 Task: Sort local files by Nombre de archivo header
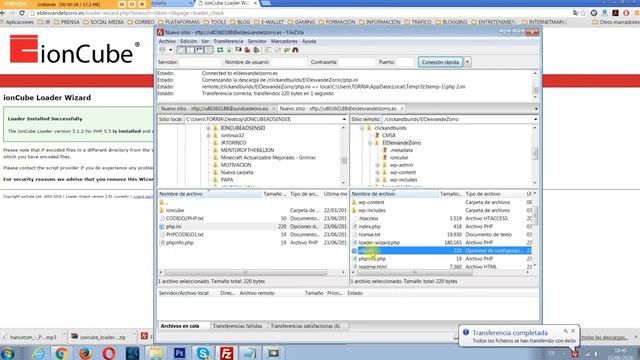(210, 194)
